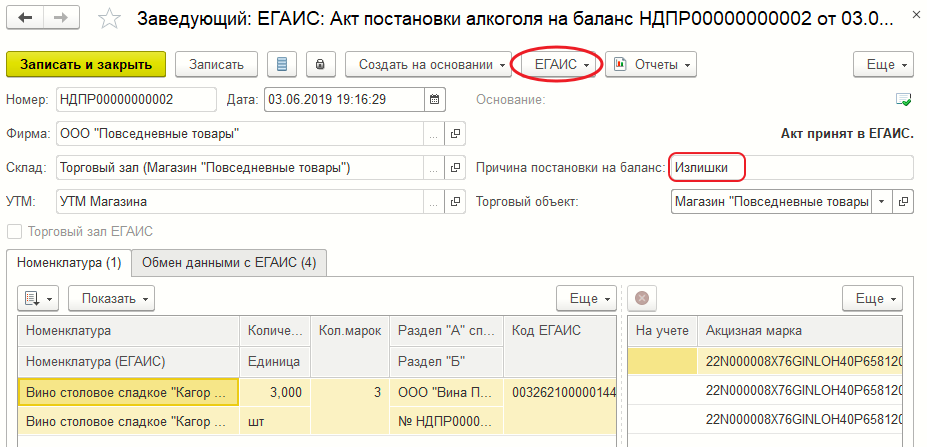Switch to Обмен данными с ЕГАИС tab
The width and height of the screenshot is (927, 447).
[x=229, y=263]
